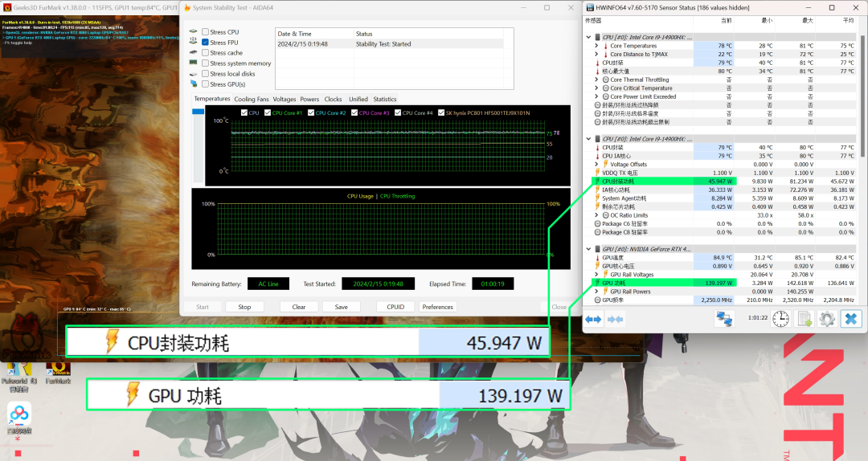Click HWiNFO shrink-columns inward arrows icon
This screenshot has height=461, width=868.
click(x=615, y=319)
